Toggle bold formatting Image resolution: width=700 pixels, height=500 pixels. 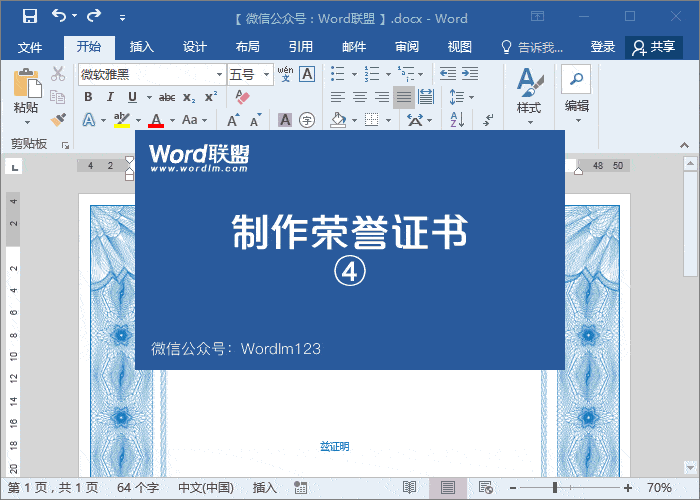pyautogui.click(x=88, y=97)
